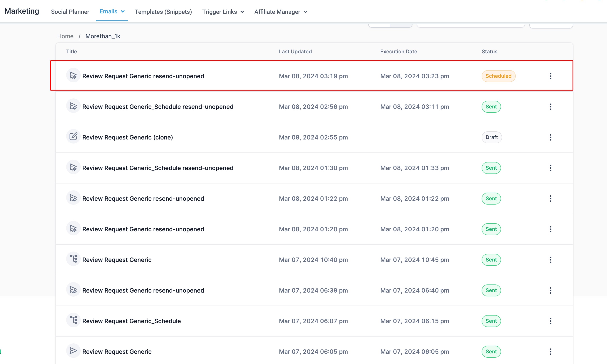Expand Affiliate Manager dropdown
This screenshot has height=364, width=607.
pyautogui.click(x=281, y=12)
